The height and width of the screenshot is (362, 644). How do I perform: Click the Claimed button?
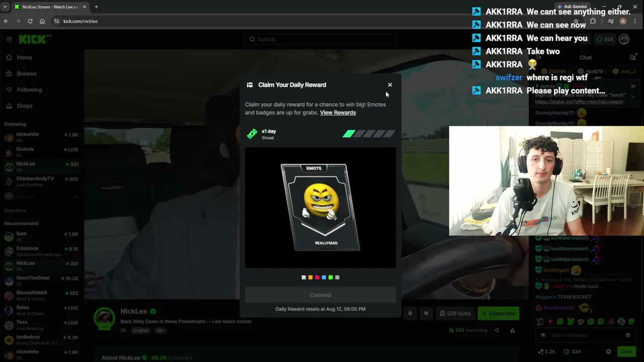tap(320, 295)
